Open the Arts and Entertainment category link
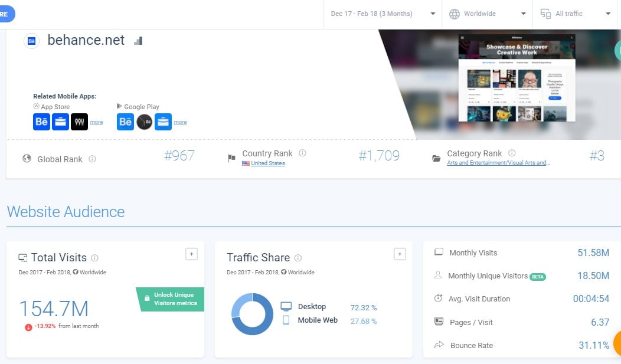The image size is (621, 364). (498, 163)
